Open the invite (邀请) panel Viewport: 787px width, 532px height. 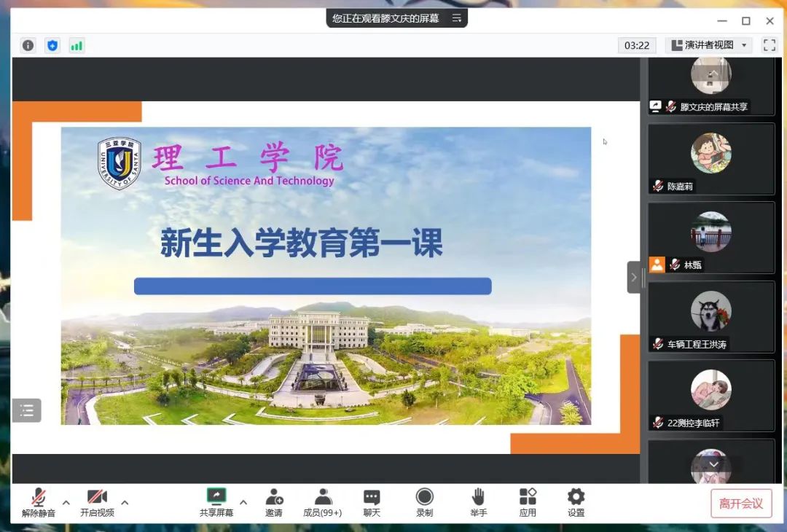click(273, 502)
